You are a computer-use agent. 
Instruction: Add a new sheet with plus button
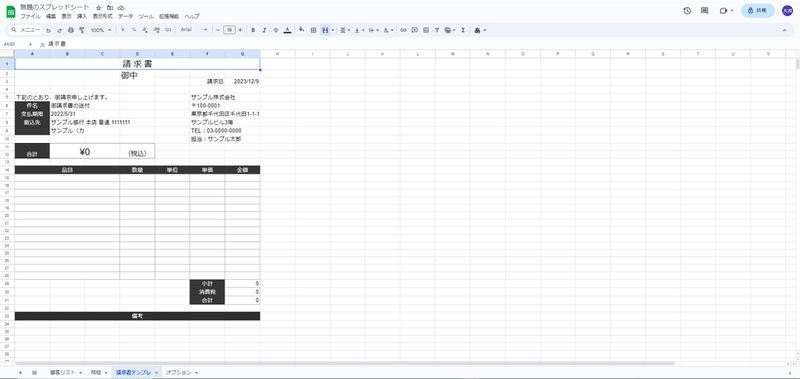click(x=20, y=372)
